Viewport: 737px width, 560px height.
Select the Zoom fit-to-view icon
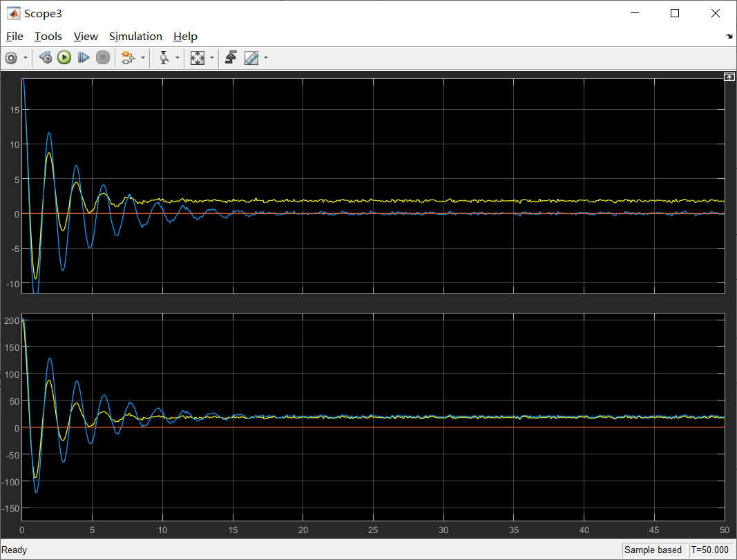point(196,58)
